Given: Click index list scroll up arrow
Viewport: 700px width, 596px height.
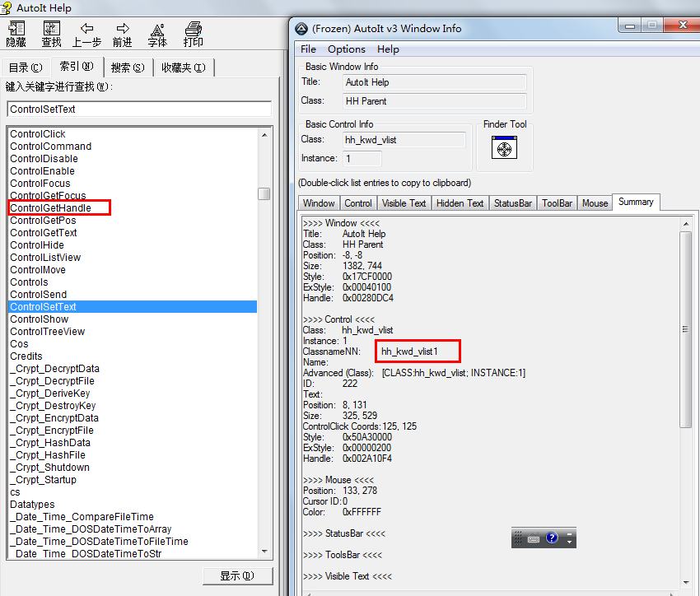Looking at the screenshot, I should tap(264, 135).
